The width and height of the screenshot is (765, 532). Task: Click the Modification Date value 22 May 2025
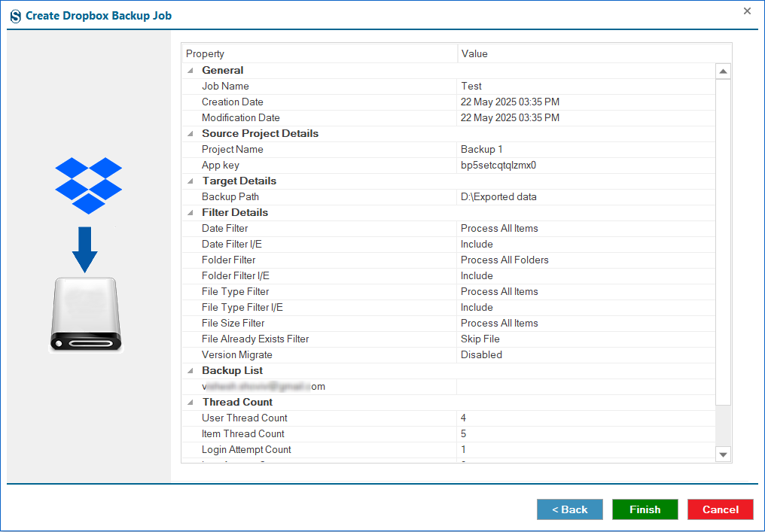pos(510,117)
